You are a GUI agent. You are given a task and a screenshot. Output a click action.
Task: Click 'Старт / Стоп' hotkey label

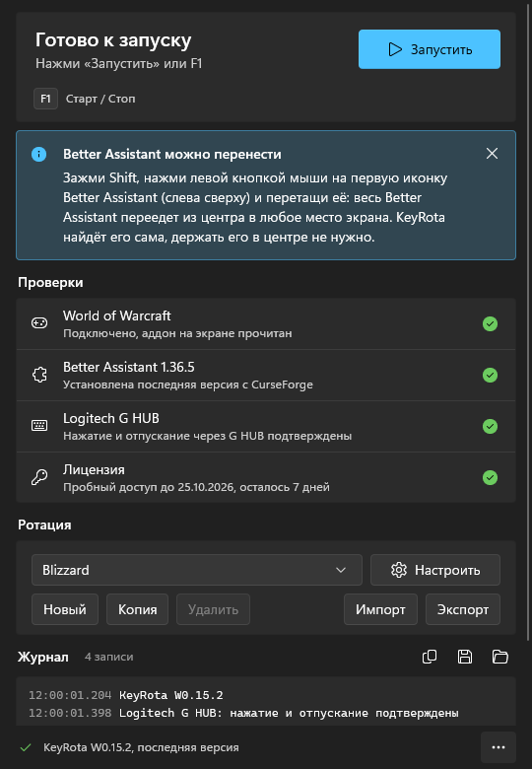coord(100,99)
